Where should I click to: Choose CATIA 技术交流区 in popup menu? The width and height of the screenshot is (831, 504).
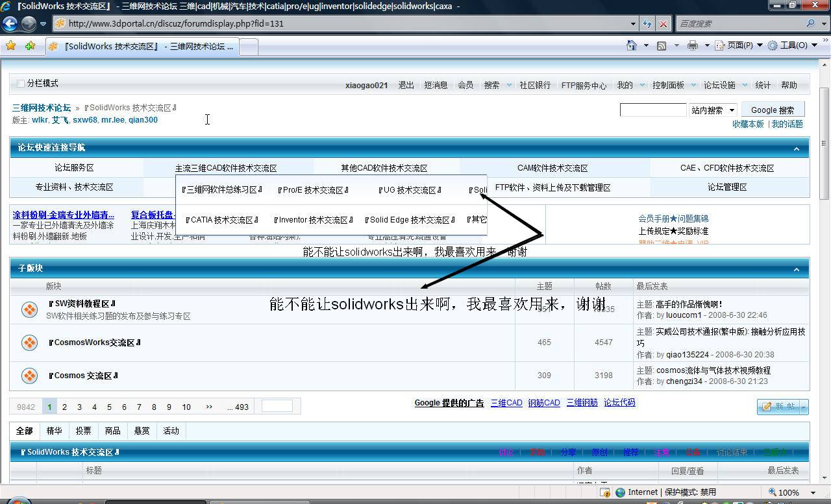(221, 220)
